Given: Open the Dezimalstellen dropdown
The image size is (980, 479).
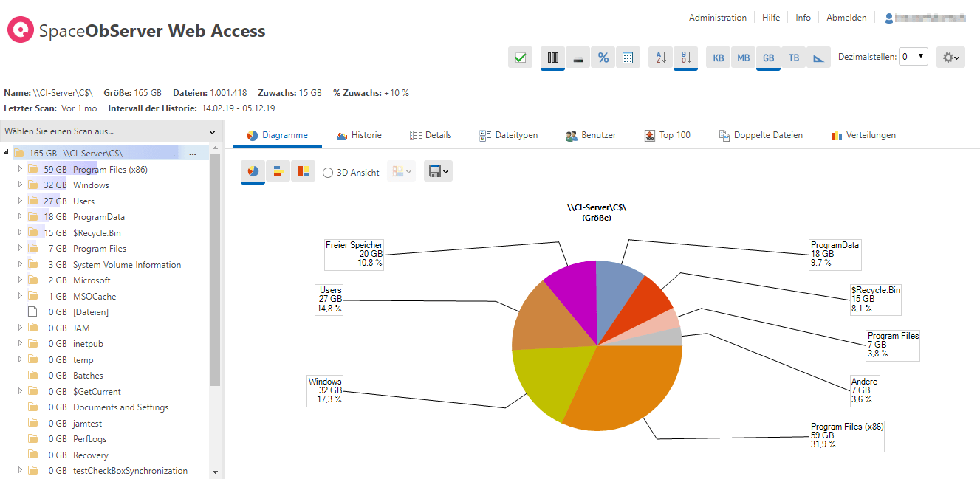Looking at the screenshot, I should [913, 57].
